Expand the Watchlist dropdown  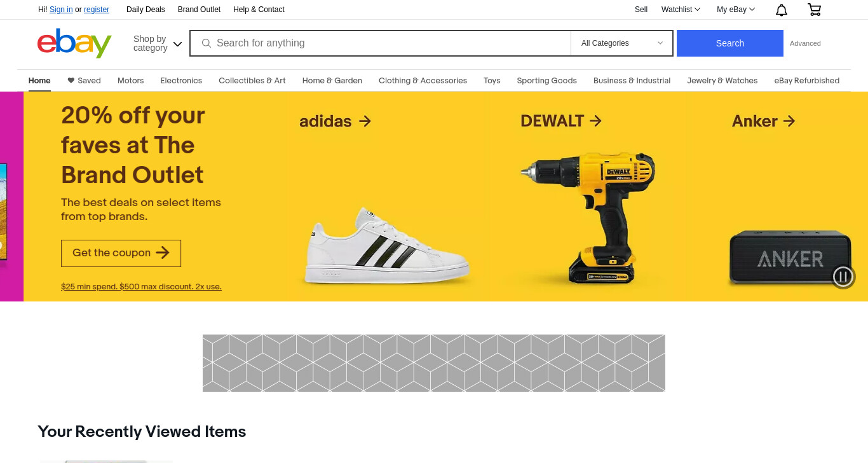(x=681, y=10)
